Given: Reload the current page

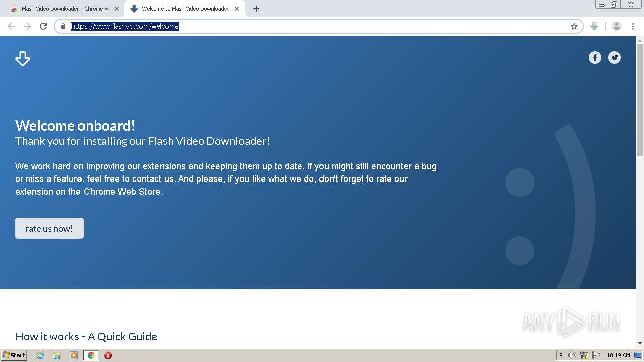Looking at the screenshot, I should click(43, 26).
